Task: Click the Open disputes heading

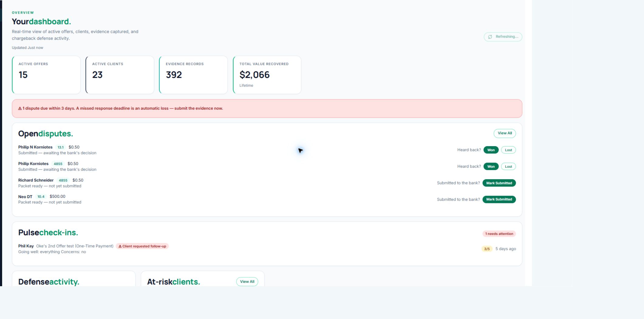Action: [x=46, y=134]
